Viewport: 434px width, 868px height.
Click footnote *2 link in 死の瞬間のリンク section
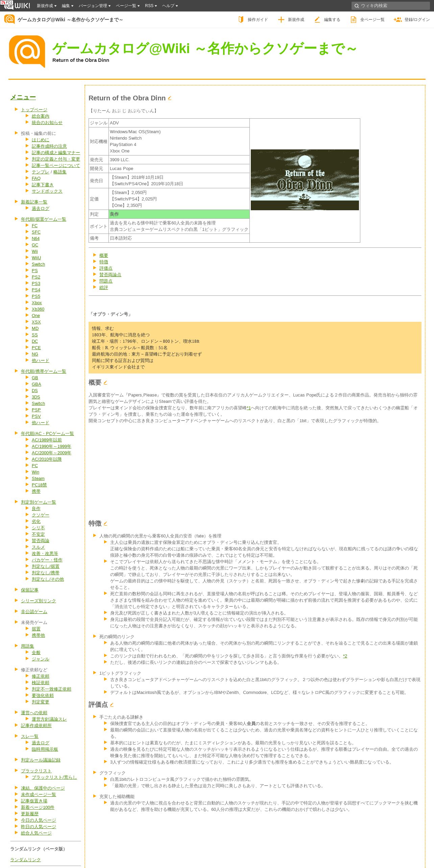pos(345,656)
